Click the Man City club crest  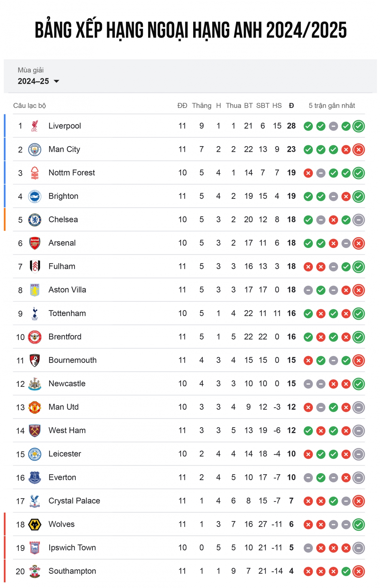tap(35, 149)
